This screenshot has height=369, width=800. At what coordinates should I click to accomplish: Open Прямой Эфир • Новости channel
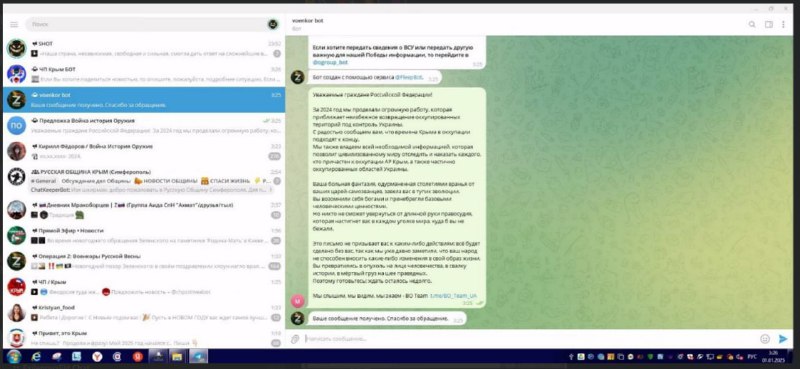coord(144,235)
